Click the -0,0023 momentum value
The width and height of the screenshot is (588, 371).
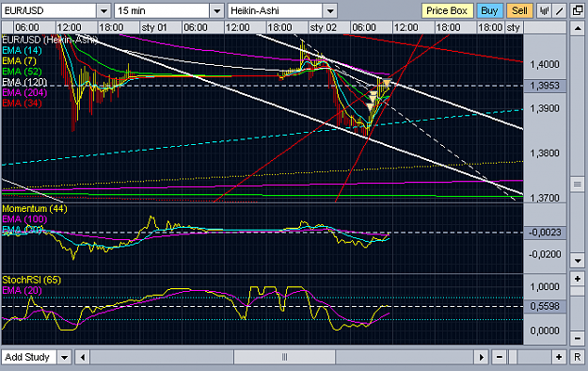pos(545,233)
